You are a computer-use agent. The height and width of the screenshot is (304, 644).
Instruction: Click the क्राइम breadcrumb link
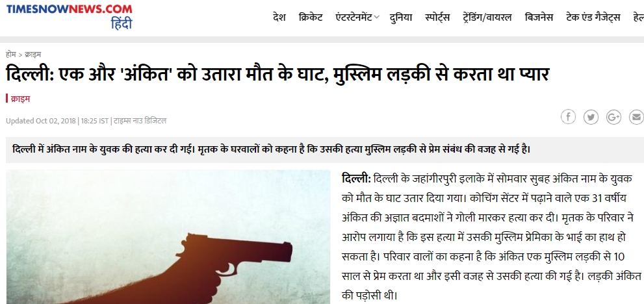click(x=33, y=54)
